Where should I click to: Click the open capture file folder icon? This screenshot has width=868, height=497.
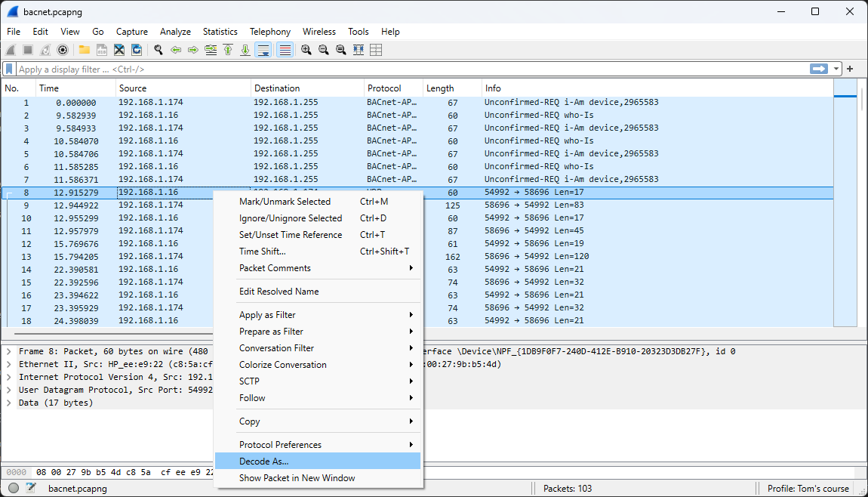coord(84,50)
